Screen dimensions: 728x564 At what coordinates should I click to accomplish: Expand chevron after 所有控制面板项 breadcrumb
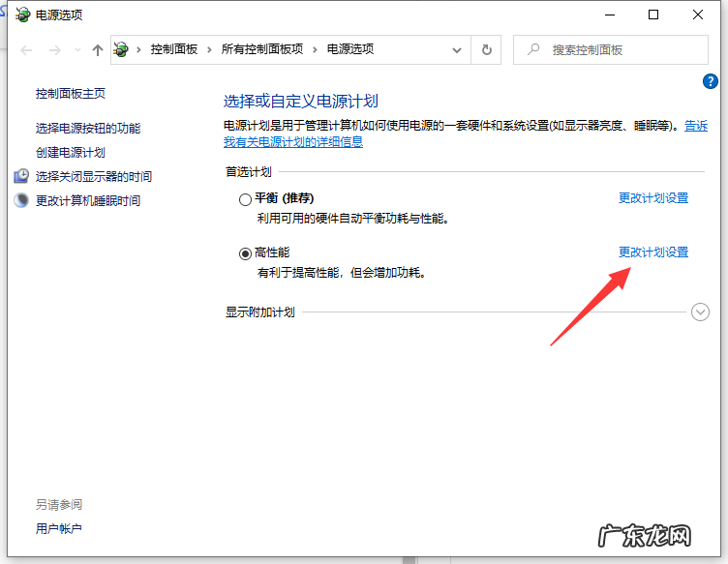click(316, 49)
